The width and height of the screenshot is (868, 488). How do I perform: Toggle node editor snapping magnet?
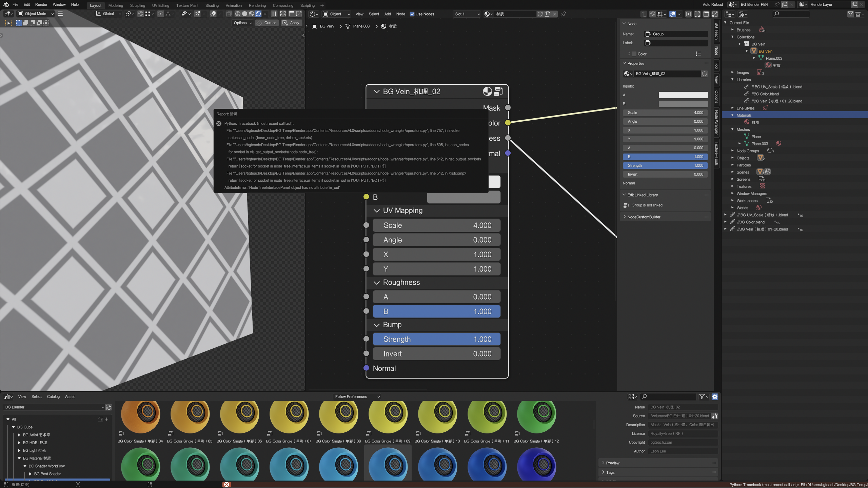[x=652, y=14]
